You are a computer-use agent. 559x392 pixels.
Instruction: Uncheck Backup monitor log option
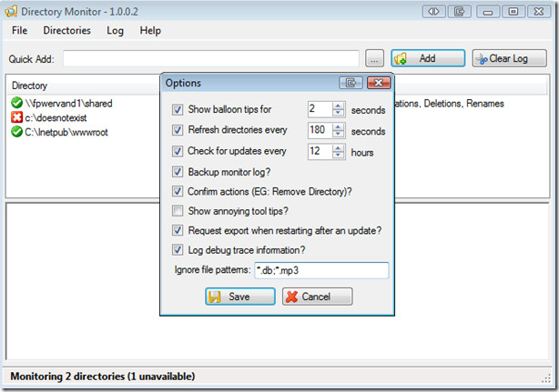tap(178, 172)
